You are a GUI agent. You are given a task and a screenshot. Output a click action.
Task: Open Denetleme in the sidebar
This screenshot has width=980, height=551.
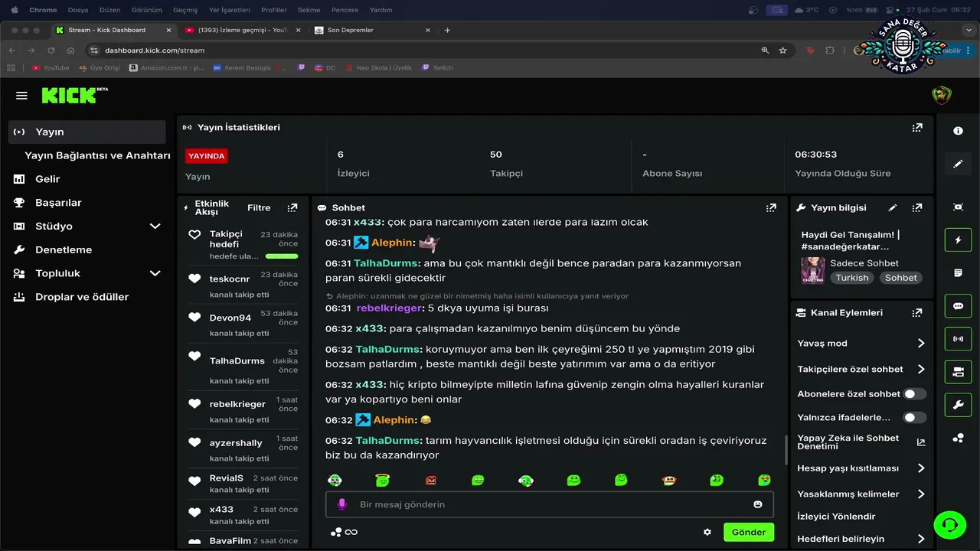pos(64,249)
